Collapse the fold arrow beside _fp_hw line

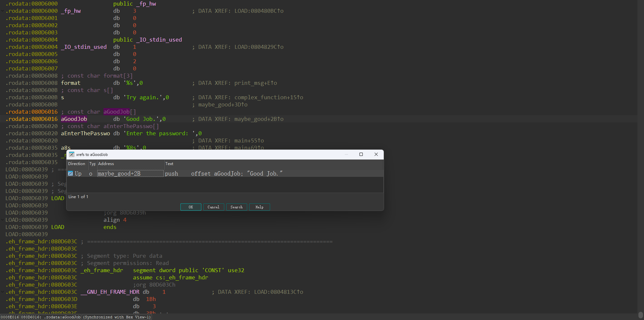3,11
